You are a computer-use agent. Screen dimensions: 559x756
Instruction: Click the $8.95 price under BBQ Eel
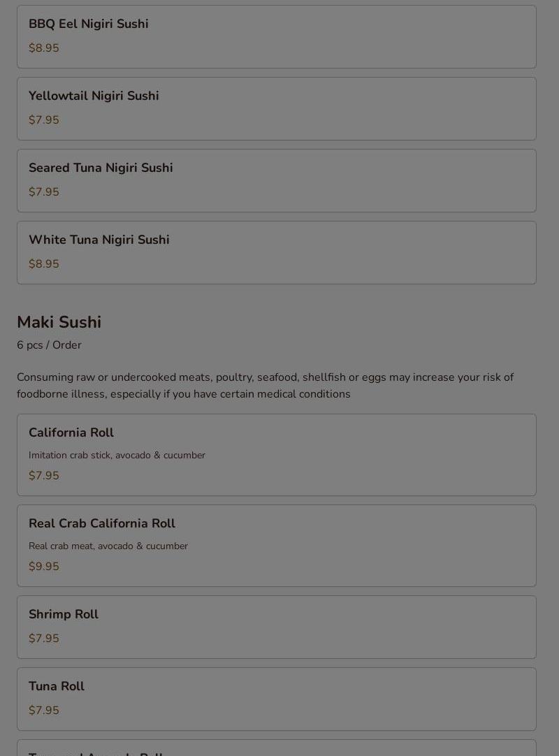(44, 48)
